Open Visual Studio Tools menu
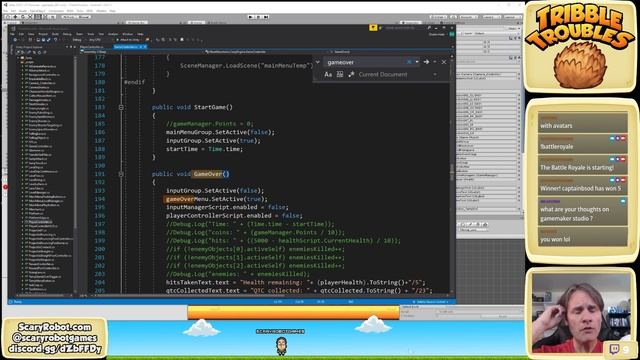This screenshot has width=640, height=360. point(91,34)
